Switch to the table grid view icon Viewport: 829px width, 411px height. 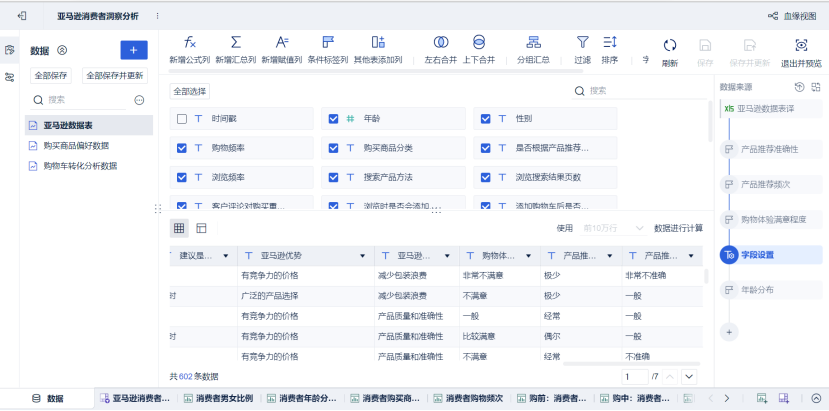point(179,228)
